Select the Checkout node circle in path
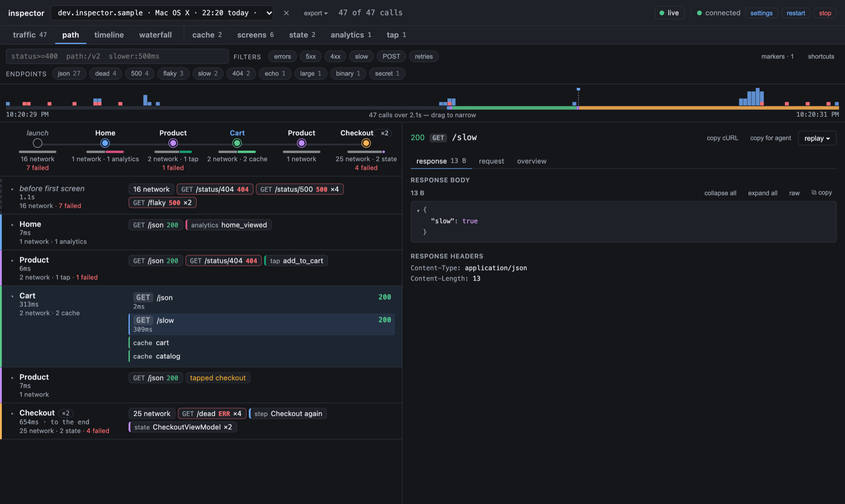845x504 pixels. pyautogui.click(x=366, y=143)
